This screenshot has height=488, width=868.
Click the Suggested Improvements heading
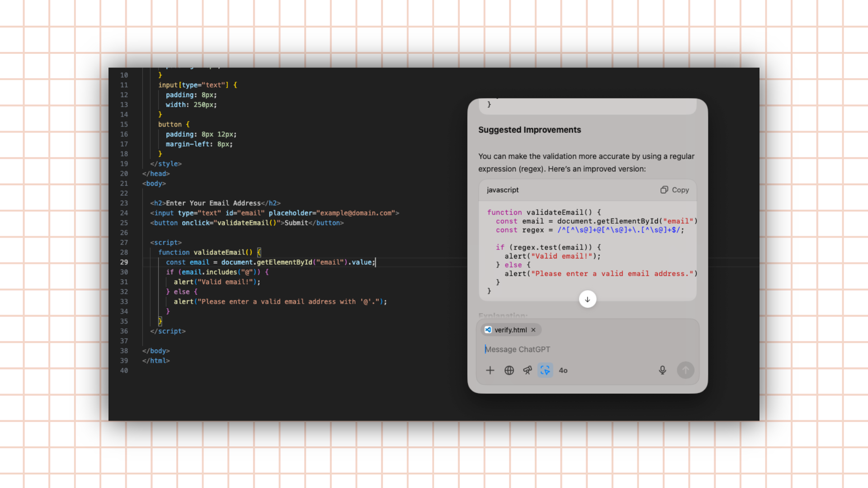[x=529, y=130]
